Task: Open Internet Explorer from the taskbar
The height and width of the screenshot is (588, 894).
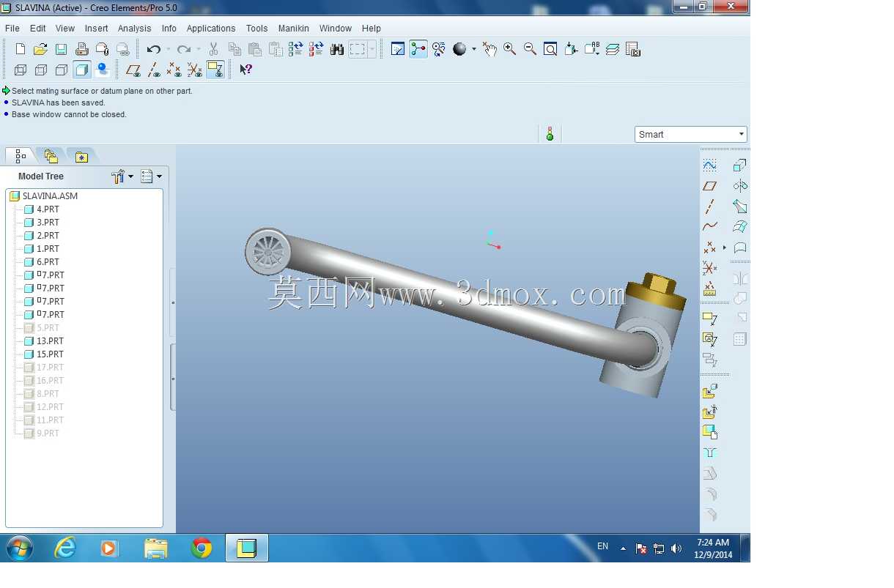Action: click(x=65, y=548)
